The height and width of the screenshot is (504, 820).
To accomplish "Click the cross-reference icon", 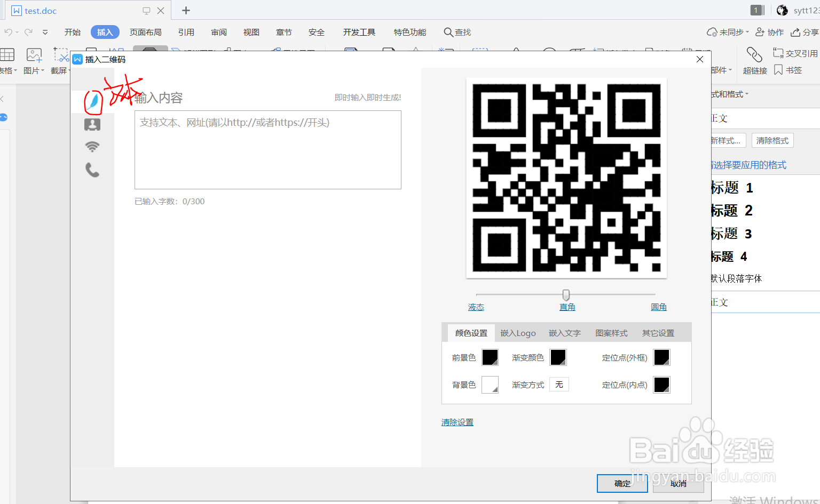I will [x=778, y=53].
